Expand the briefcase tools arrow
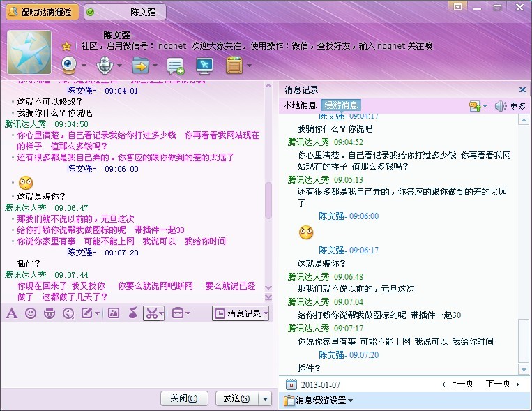Image resolution: width=532 pixels, height=411 pixels. pos(188,313)
